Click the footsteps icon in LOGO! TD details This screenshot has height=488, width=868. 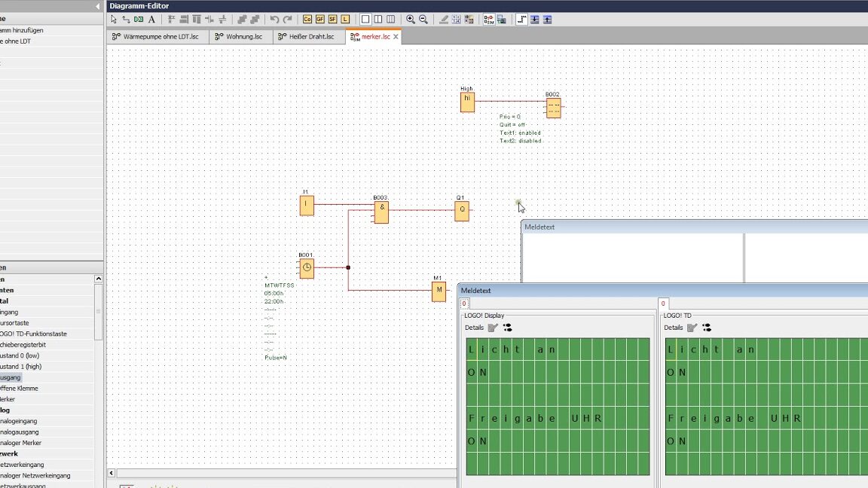point(706,328)
